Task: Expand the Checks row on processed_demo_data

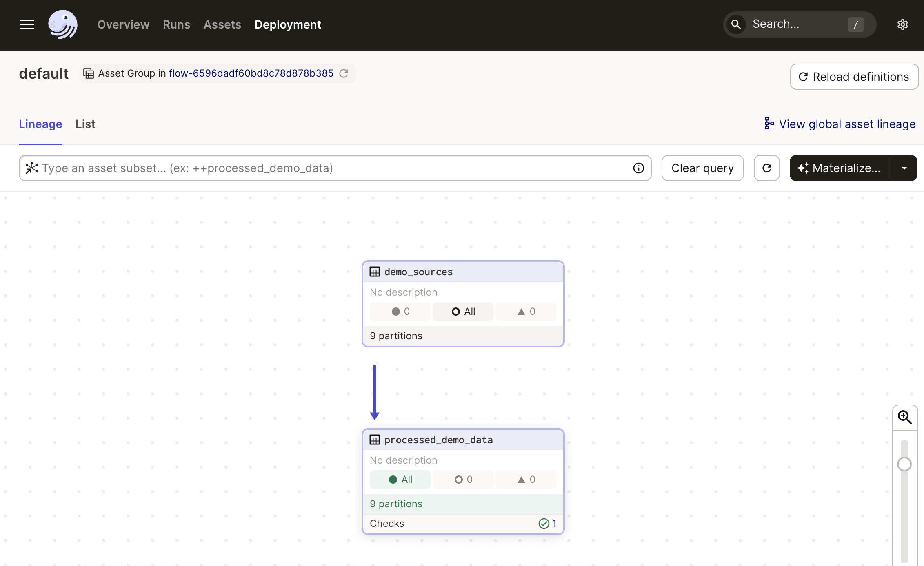Action: (463, 523)
